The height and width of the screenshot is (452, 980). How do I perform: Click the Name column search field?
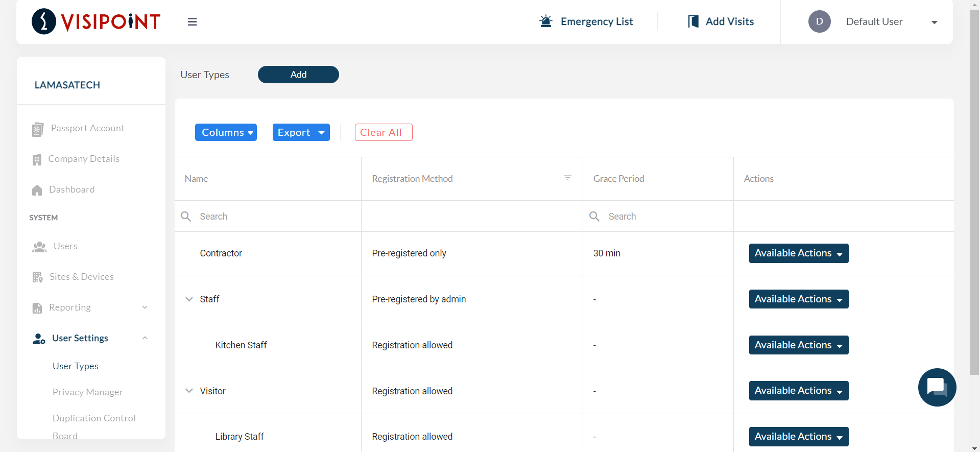276,217
